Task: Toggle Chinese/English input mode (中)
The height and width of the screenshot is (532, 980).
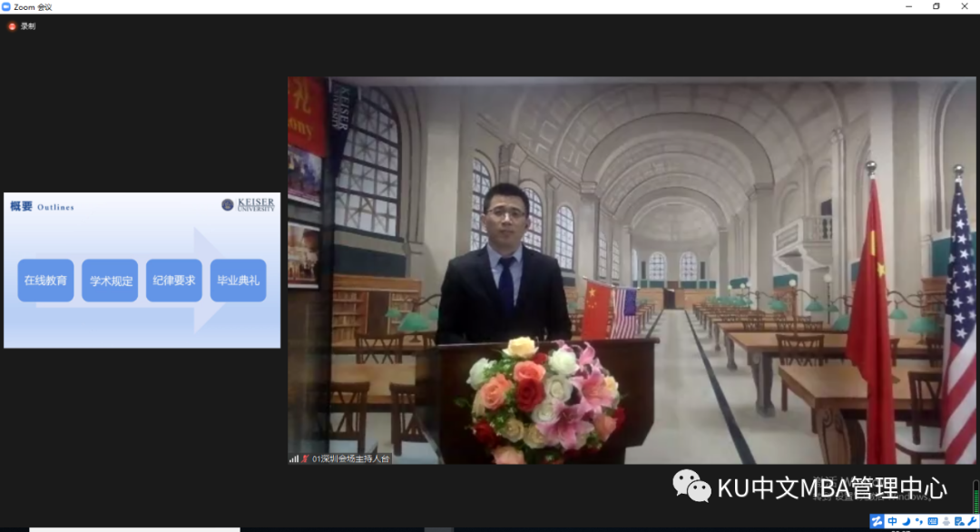Action: (892, 521)
